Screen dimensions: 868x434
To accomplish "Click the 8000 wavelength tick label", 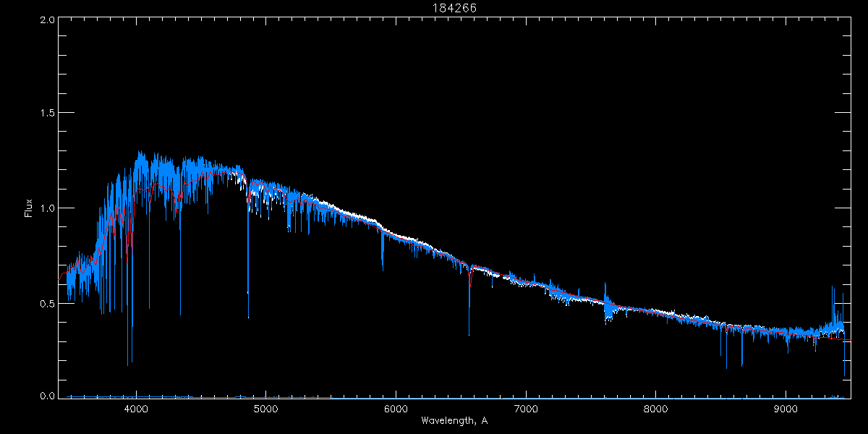I will 656,408.
